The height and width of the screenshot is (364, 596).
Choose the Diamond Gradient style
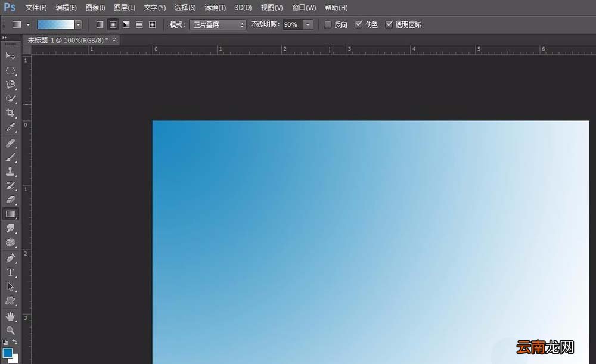(152, 24)
